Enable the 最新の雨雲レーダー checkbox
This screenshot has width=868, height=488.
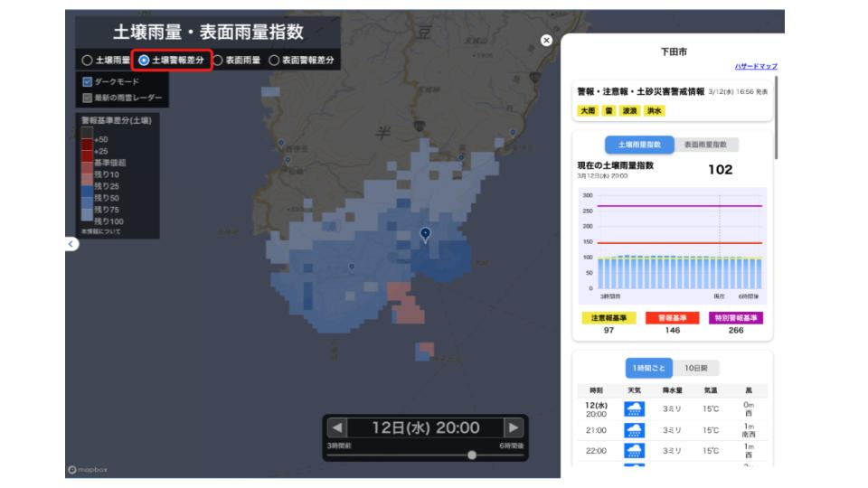pos(88,98)
